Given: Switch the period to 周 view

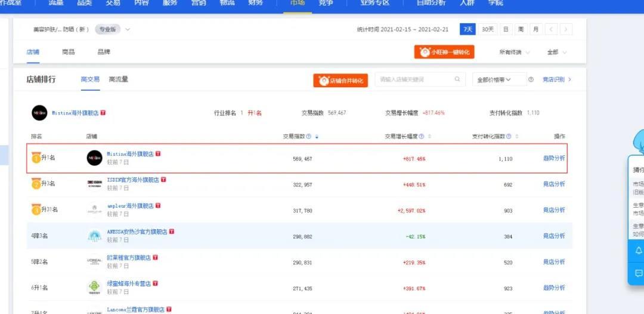Looking at the screenshot, I should coord(521,29).
